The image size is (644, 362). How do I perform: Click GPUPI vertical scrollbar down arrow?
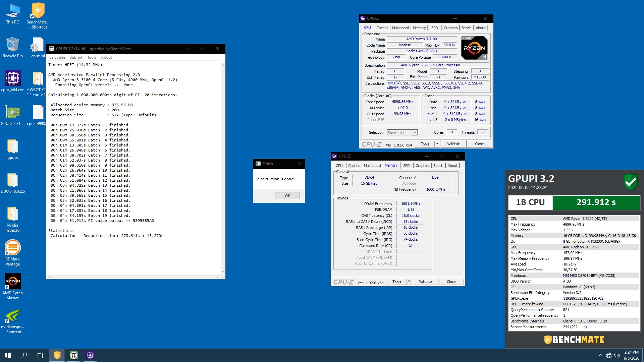(223, 271)
